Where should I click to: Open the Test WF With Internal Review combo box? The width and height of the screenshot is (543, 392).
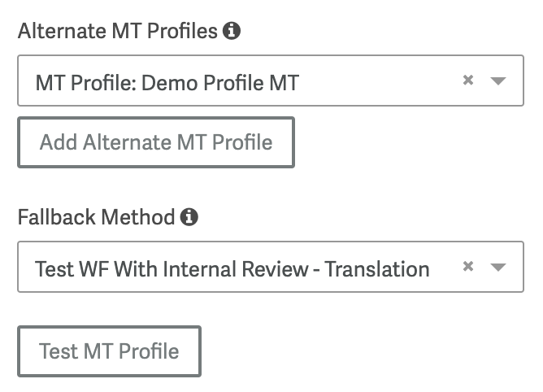271,267
